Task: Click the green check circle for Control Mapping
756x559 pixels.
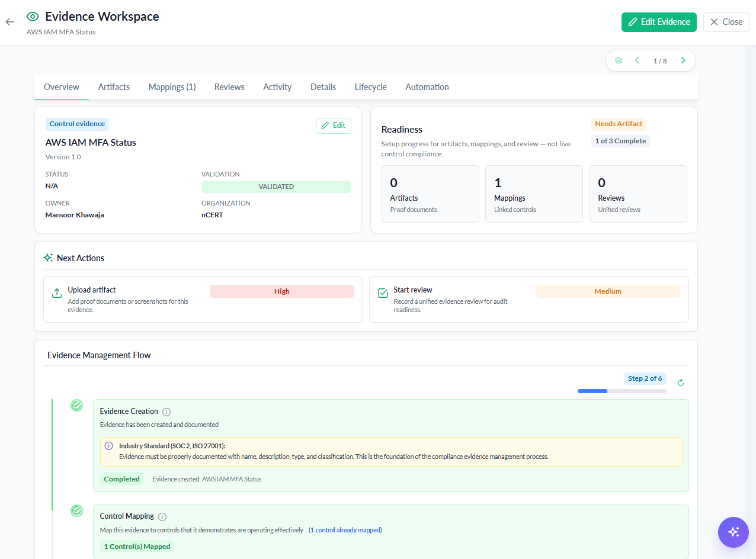Action: click(76, 510)
